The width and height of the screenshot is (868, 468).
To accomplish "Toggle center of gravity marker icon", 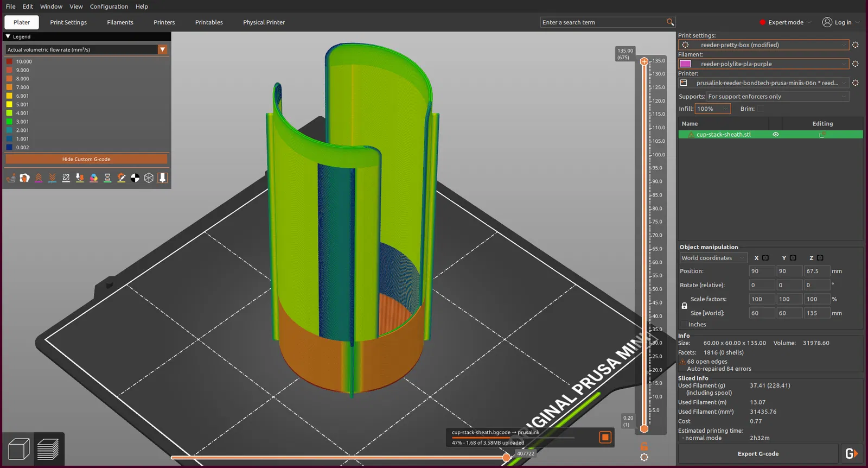I will coord(135,178).
